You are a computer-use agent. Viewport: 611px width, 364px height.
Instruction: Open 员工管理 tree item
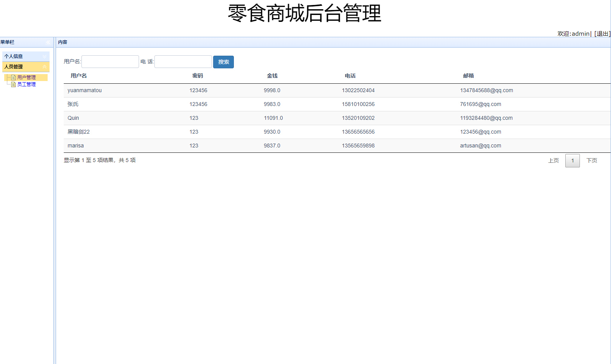[x=26, y=84]
